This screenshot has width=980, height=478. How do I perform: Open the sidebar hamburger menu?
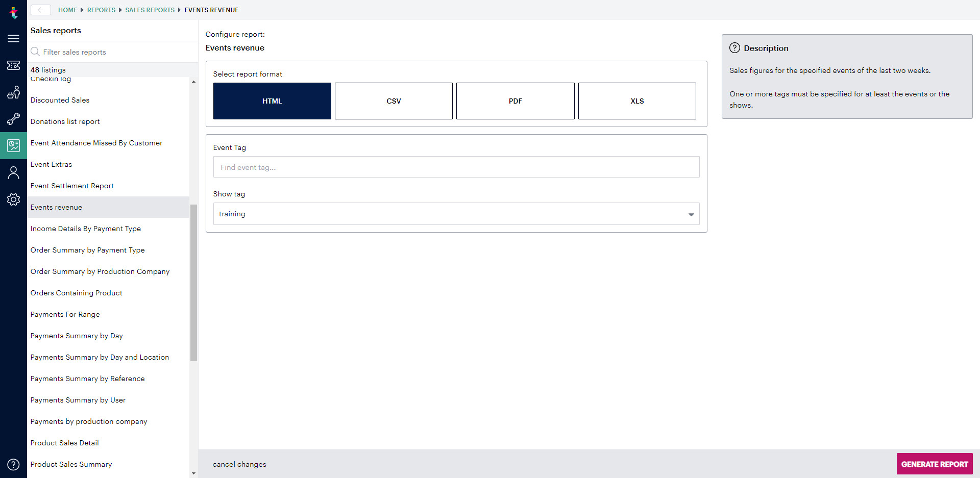[x=13, y=38]
